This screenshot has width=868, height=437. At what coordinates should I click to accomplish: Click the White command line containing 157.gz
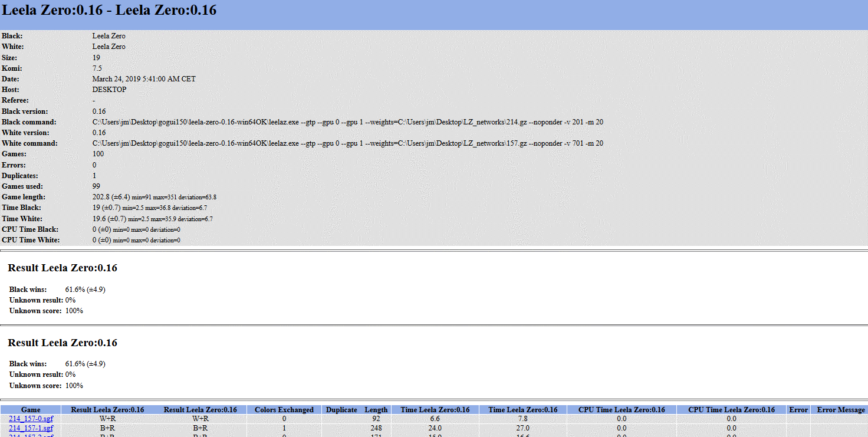click(x=347, y=143)
